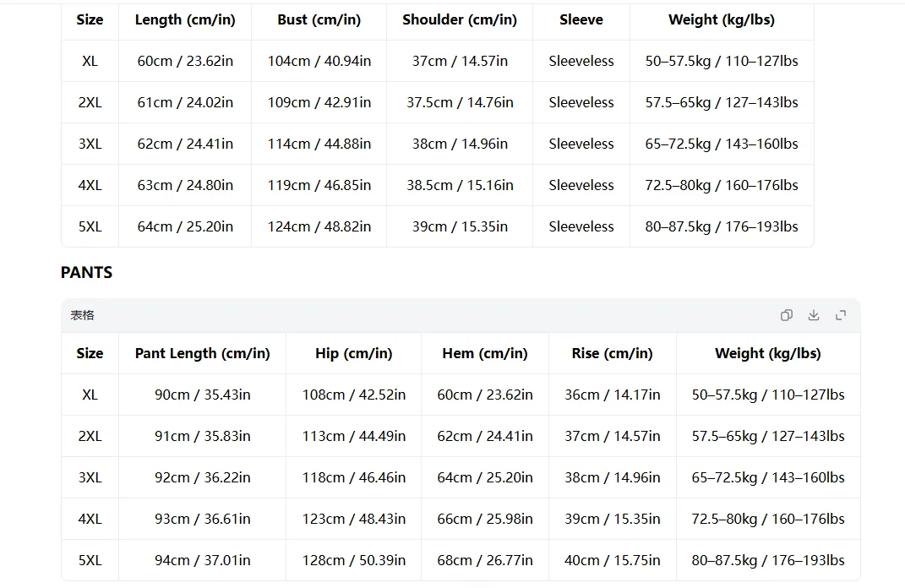Select the Bust (cm/in) column header
The image size is (905, 588).
tap(319, 19)
